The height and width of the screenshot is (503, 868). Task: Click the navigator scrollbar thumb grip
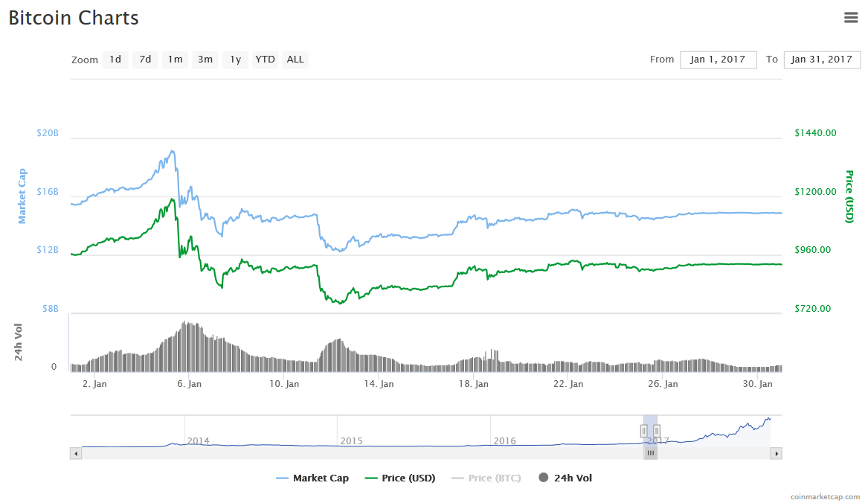(651, 454)
